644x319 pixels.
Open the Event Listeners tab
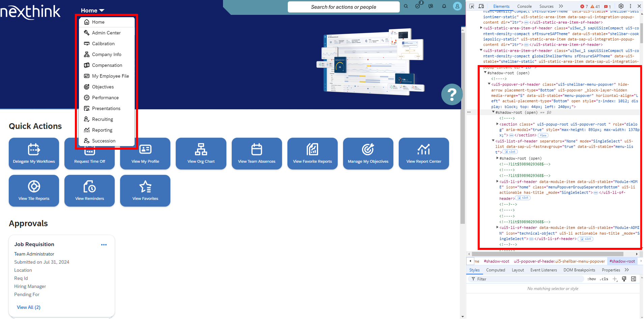coord(543,270)
